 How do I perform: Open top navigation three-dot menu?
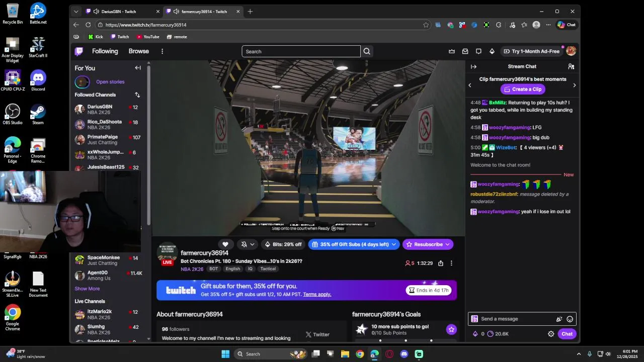(162, 51)
